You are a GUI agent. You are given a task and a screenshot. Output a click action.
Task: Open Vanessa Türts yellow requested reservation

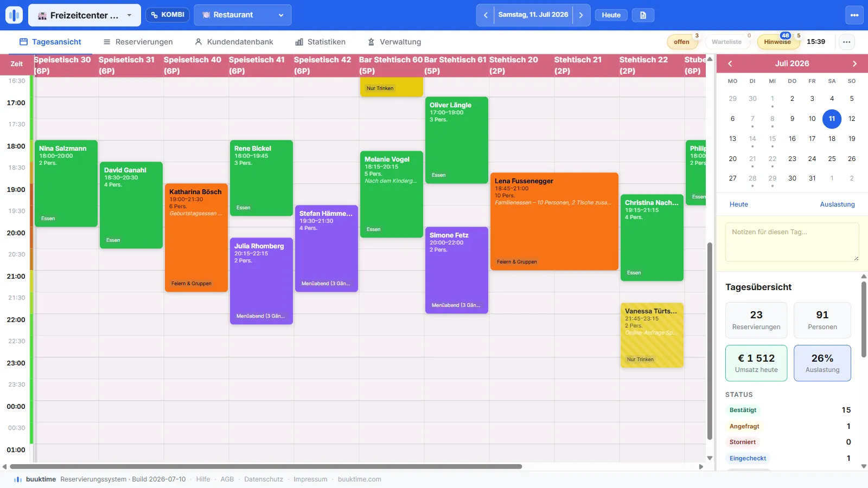[652, 335]
